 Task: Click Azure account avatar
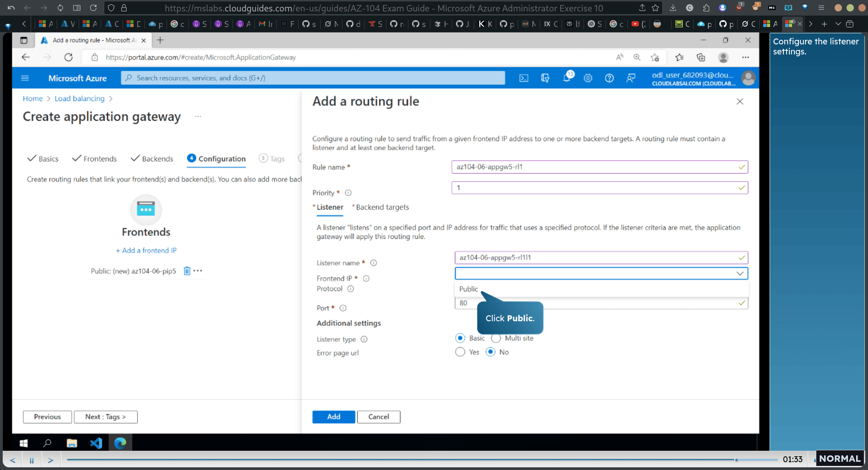(x=748, y=78)
